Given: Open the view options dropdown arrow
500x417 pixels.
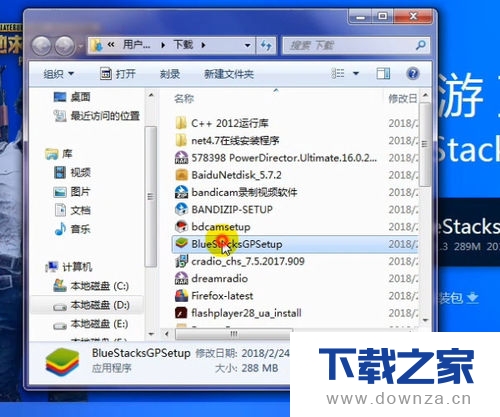Looking at the screenshot, I should coord(356,73).
